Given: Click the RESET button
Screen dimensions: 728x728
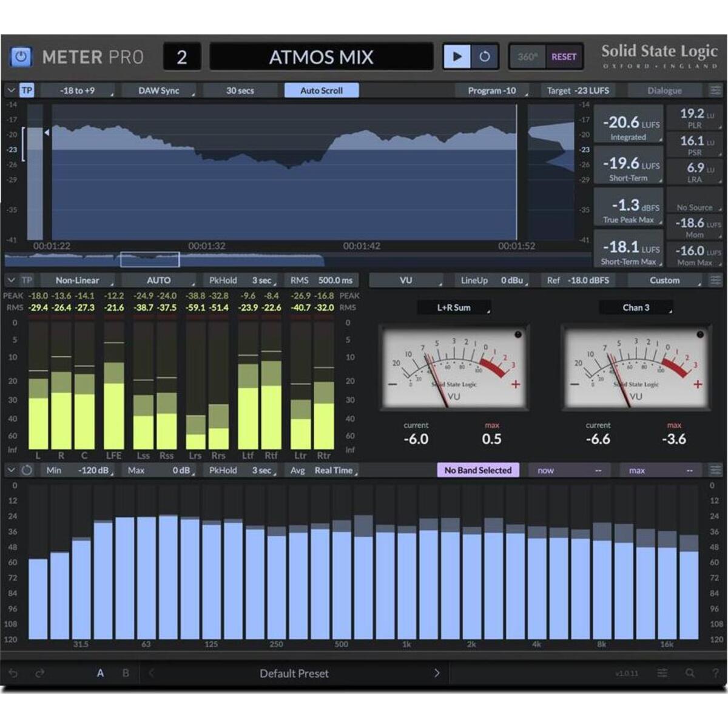Looking at the screenshot, I should click(x=564, y=57).
